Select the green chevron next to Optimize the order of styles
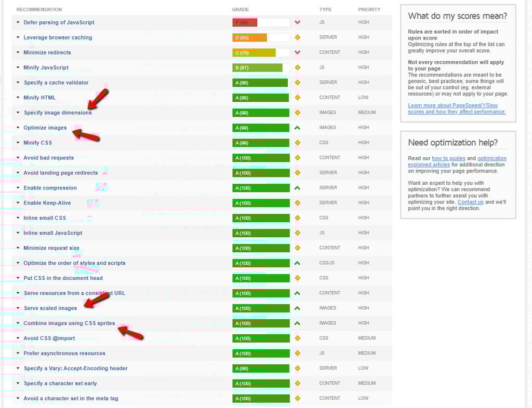The image size is (532, 408). tap(297, 263)
